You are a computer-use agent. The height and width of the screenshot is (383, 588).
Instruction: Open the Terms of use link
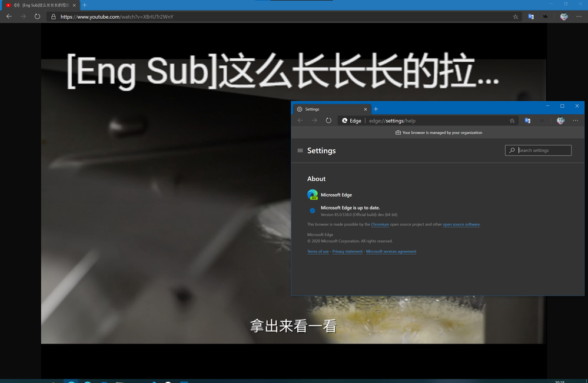318,251
